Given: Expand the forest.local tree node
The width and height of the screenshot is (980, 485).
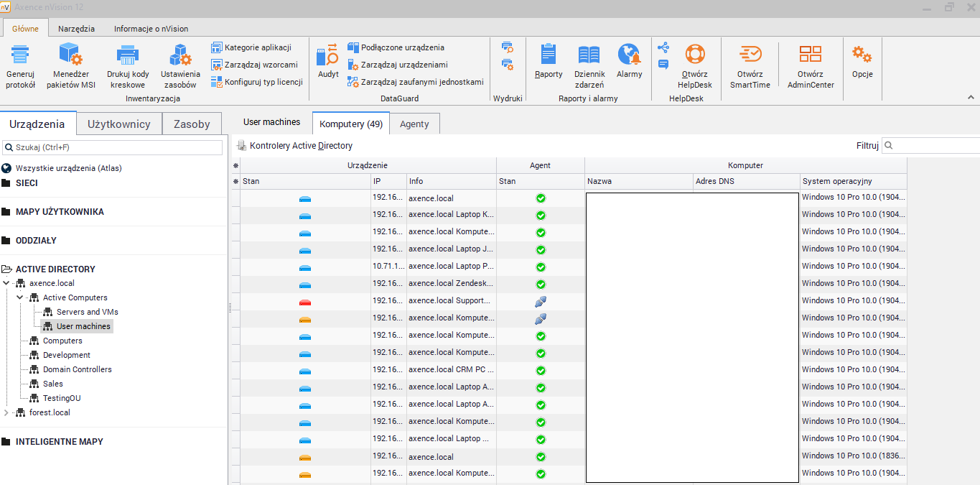Looking at the screenshot, I should 6,412.
